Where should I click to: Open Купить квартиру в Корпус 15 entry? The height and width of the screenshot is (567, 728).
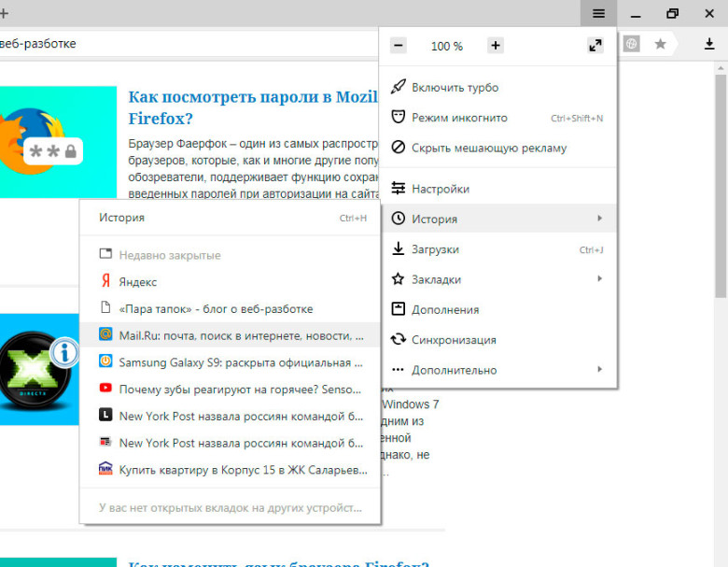coord(230,470)
